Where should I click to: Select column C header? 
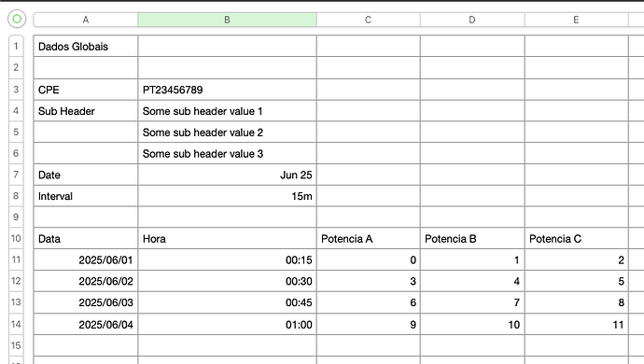coord(368,20)
